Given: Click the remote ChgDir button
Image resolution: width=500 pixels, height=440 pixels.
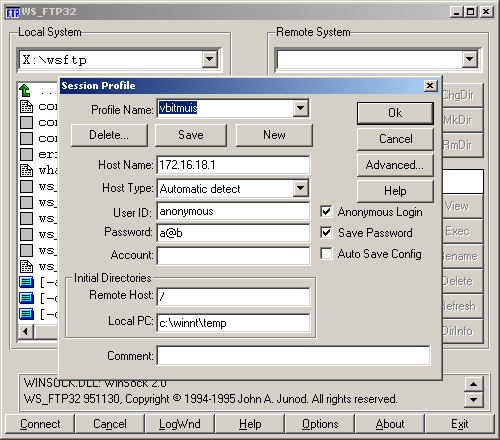Looking at the screenshot, I should click(x=463, y=95).
